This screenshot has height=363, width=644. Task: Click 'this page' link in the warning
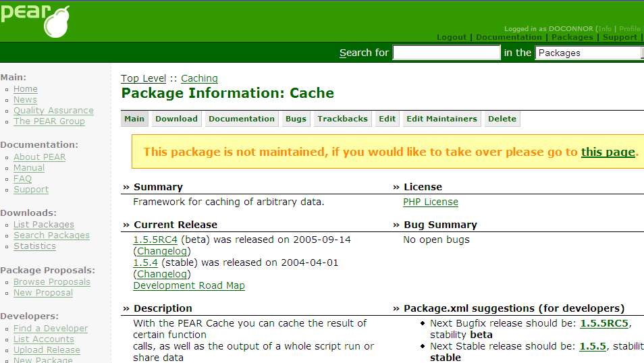pos(608,152)
